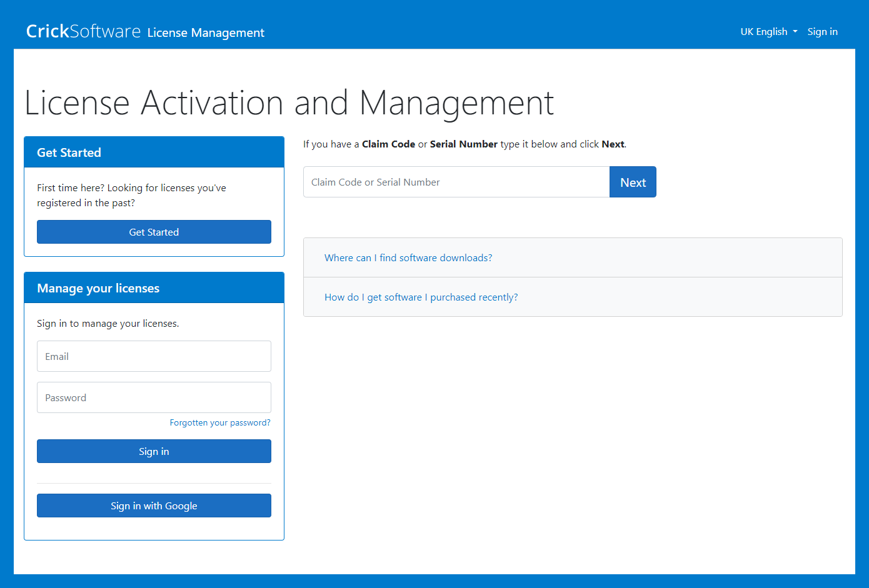
Task: Click 'Sign in to manage your licenses' text
Action: (108, 324)
